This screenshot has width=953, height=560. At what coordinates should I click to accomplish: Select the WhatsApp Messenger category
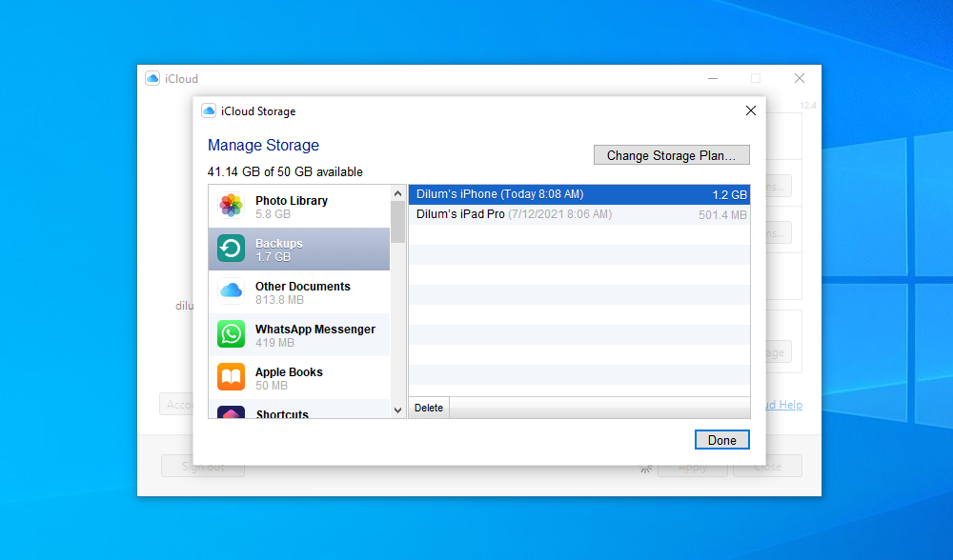pos(299,334)
